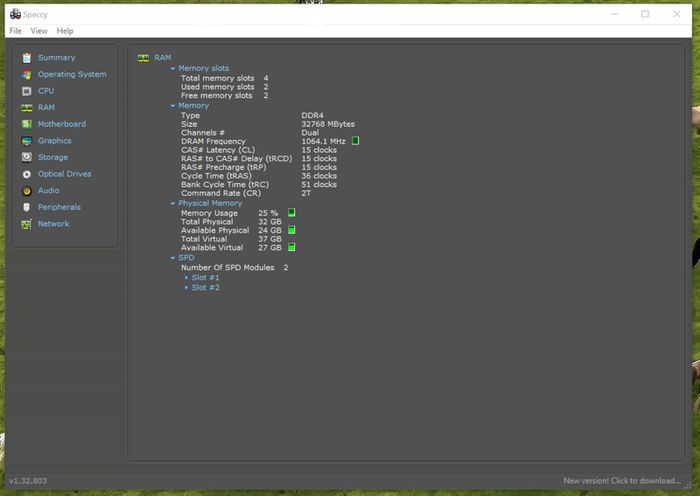Click the Graphics monitor icon

tap(27, 141)
